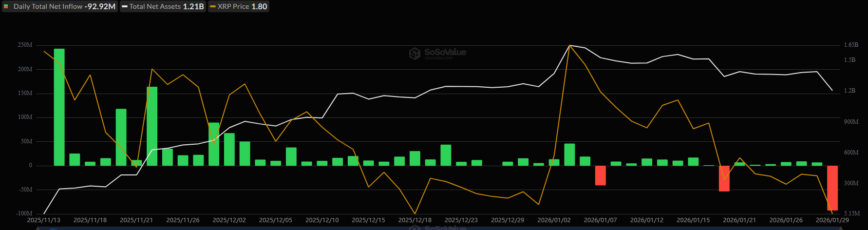Click the orange XRP Price legend marker

click(x=213, y=7)
